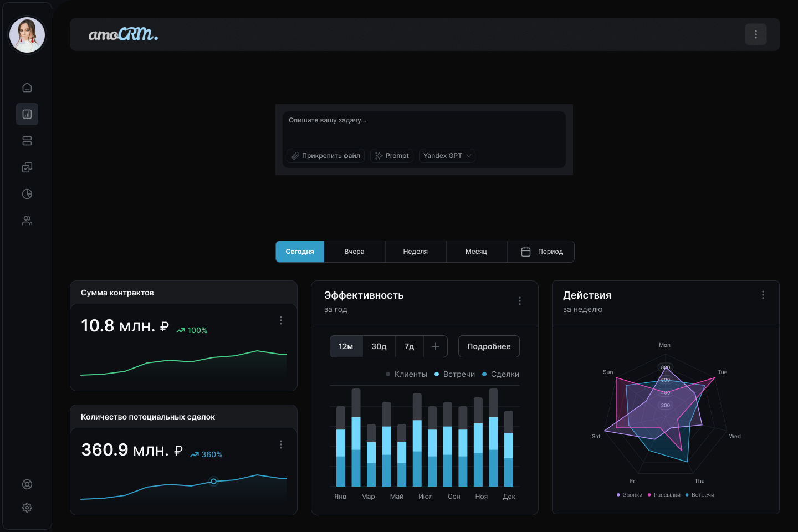Click the data point on deals line chart
Viewport: 798px width, 532px height.
(213, 481)
